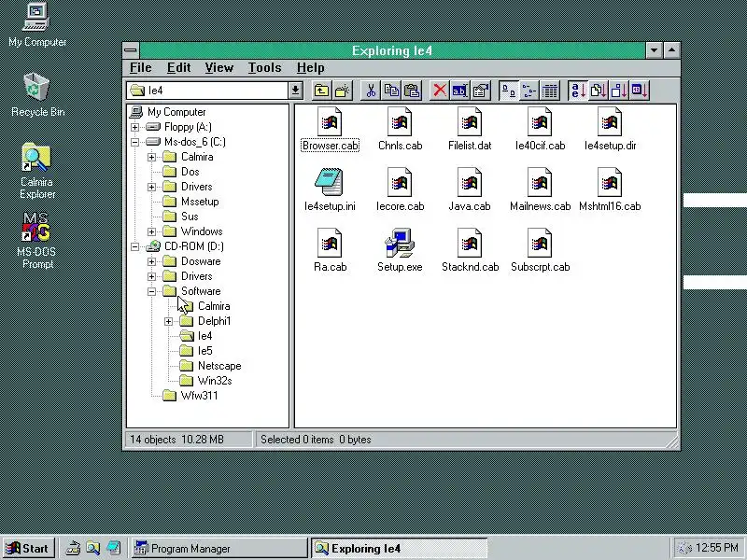This screenshot has width=747, height=560.
Task: Open the Ie4 folder path dropdown
Action: (295, 91)
